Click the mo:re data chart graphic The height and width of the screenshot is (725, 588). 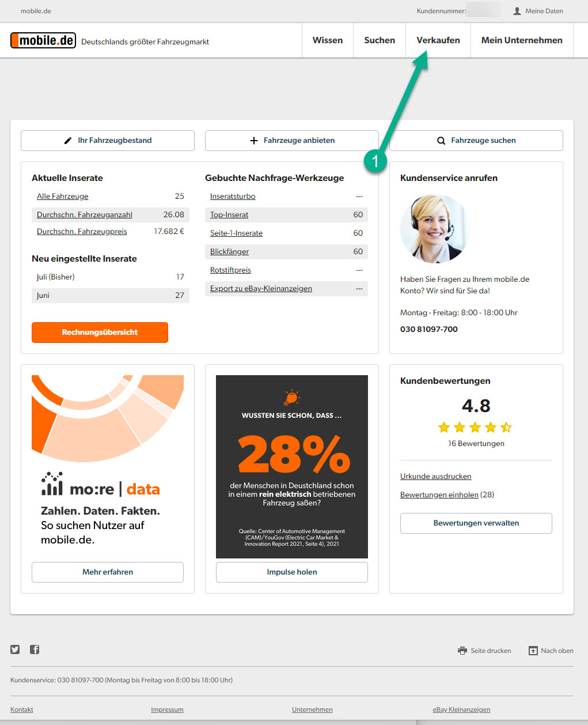tap(108, 418)
